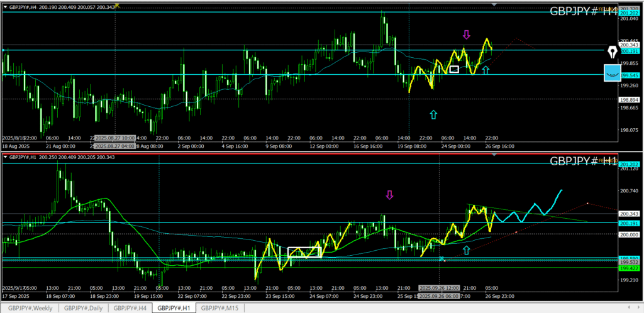Open the GBPJPY#,H4 chart tab
644x313 pixels.
[x=130, y=308]
